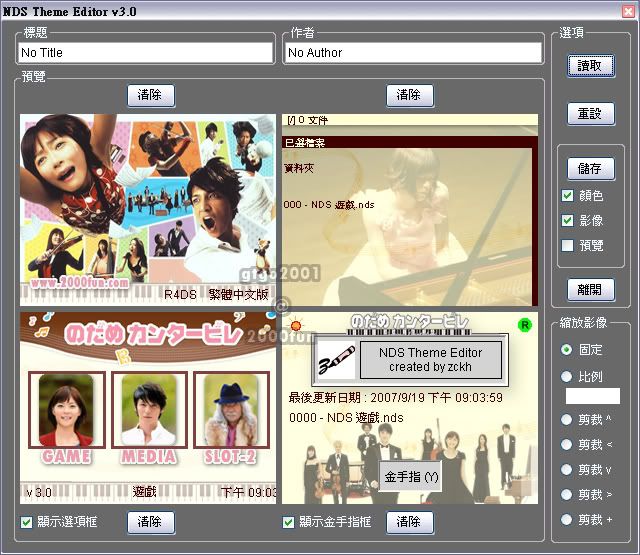Click the green R icon in preview

[525, 325]
